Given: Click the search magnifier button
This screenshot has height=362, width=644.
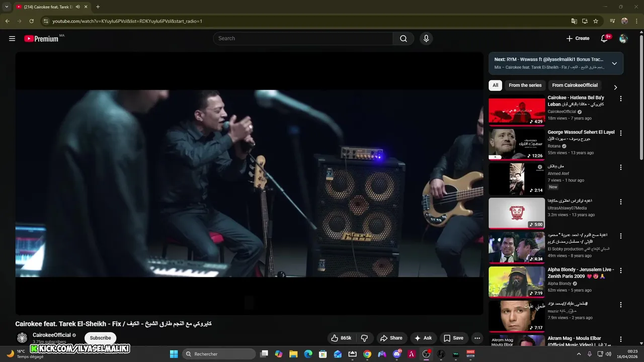Looking at the screenshot, I should [x=404, y=39].
